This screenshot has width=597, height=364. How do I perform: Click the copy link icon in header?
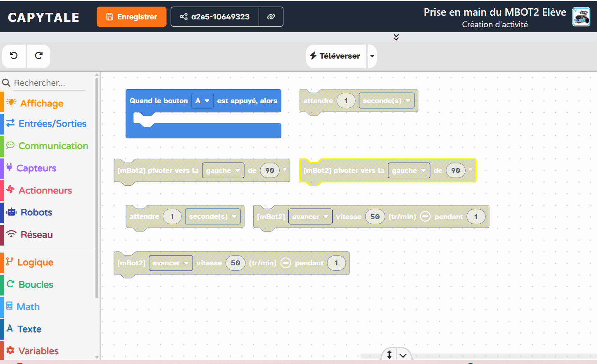(271, 17)
